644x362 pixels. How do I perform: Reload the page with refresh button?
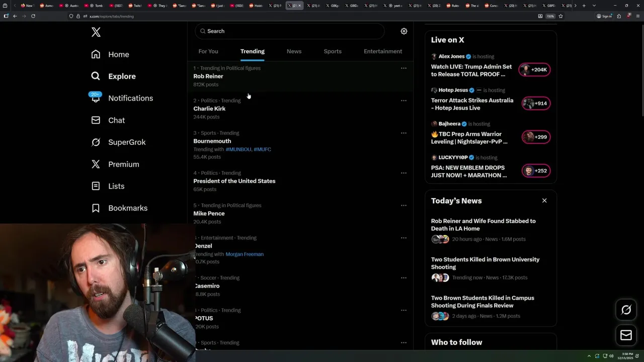click(x=33, y=16)
